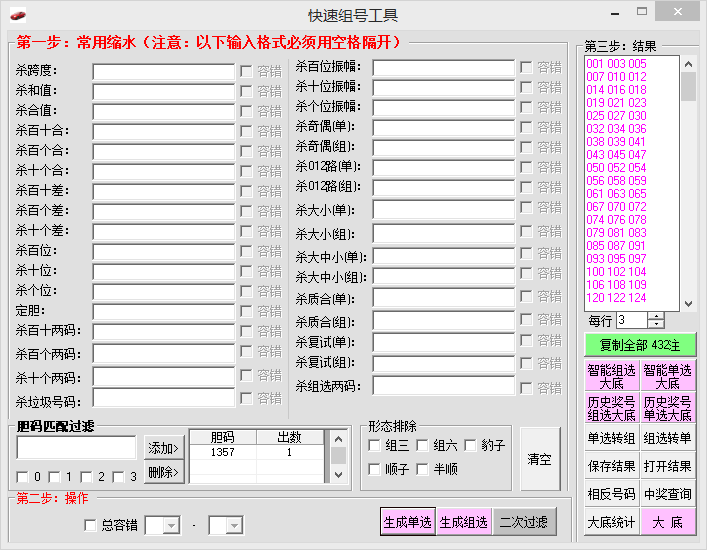Enable 容错 checkbox for 杀跨度
The width and height of the screenshot is (707, 550).
coord(246,71)
